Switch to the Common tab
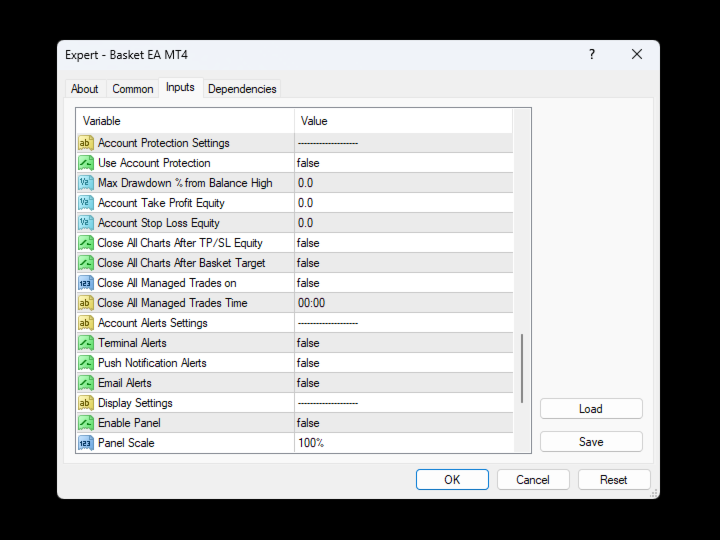Image resolution: width=720 pixels, height=540 pixels. click(133, 89)
